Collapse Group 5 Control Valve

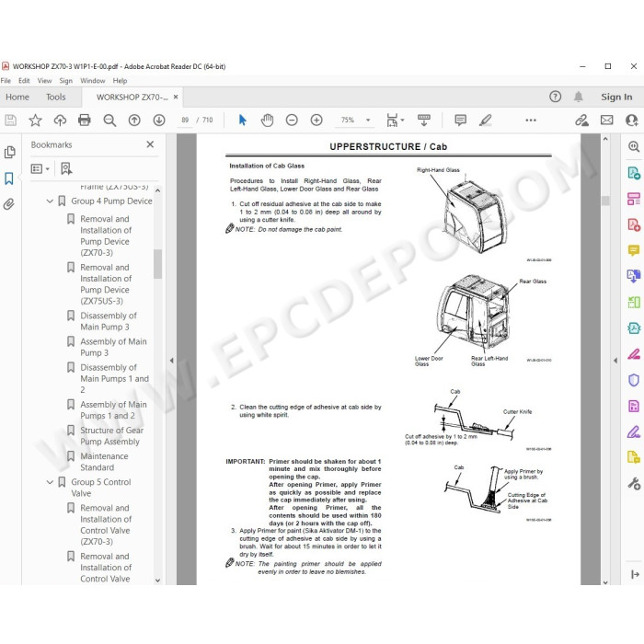tap(50, 482)
